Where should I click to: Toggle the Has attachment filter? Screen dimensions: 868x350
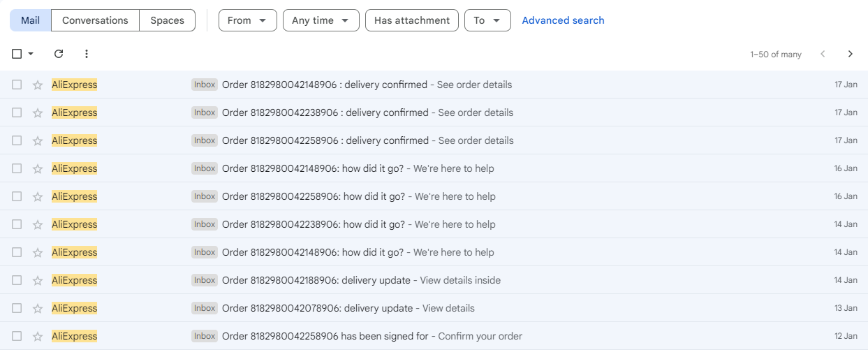click(412, 20)
